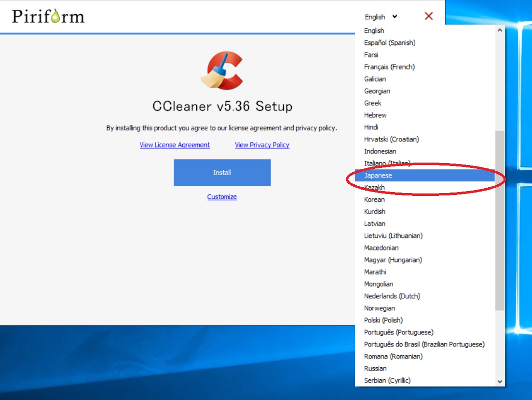
Task: Select English in the language list
Action: click(425, 30)
